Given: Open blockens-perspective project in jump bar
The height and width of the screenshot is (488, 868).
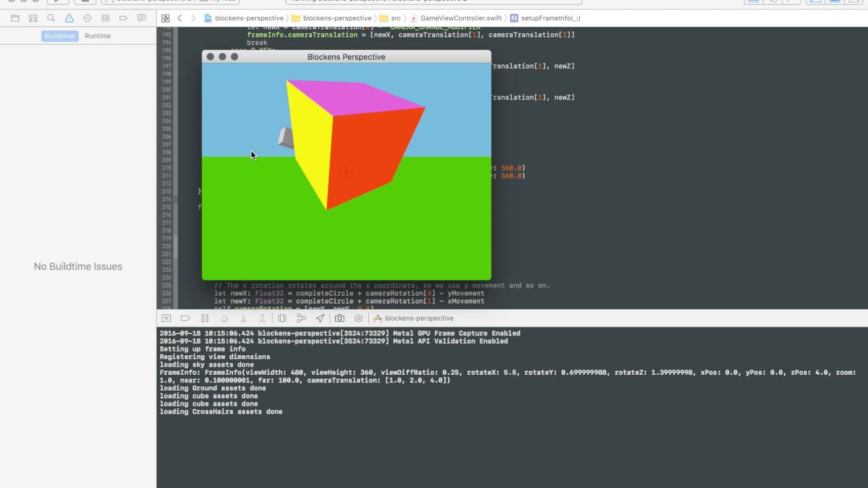Looking at the screenshot, I should pyautogui.click(x=243, y=18).
